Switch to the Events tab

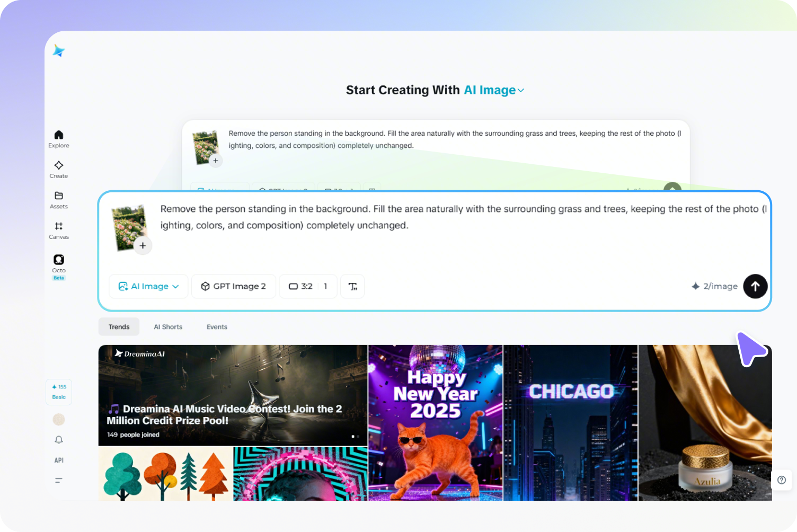pos(217,327)
